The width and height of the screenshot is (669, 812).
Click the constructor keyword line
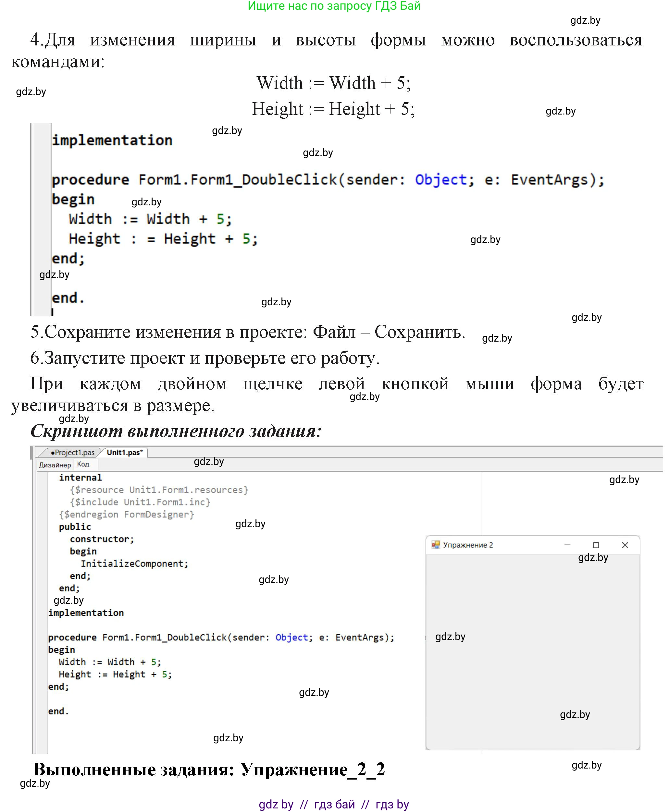coord(102,539)
